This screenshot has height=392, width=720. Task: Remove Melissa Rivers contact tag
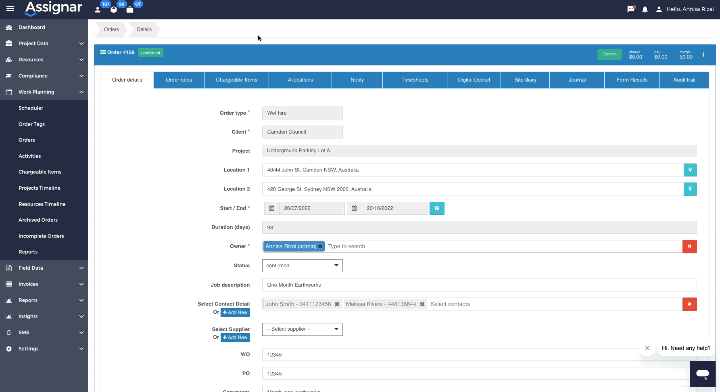click(422, 304)
